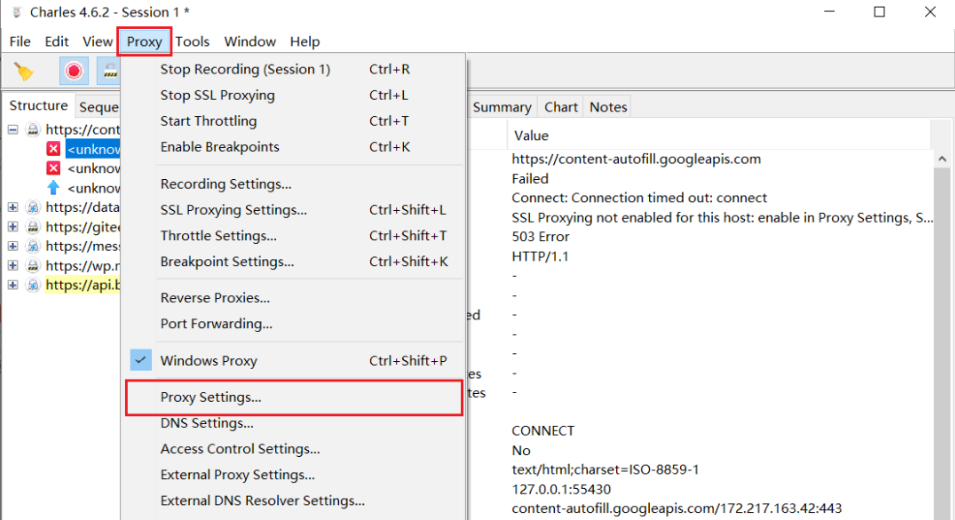Viewport: 955px width, 520px height.
Task: Open Access Control Settings...
Action: (x=293, y=449)
